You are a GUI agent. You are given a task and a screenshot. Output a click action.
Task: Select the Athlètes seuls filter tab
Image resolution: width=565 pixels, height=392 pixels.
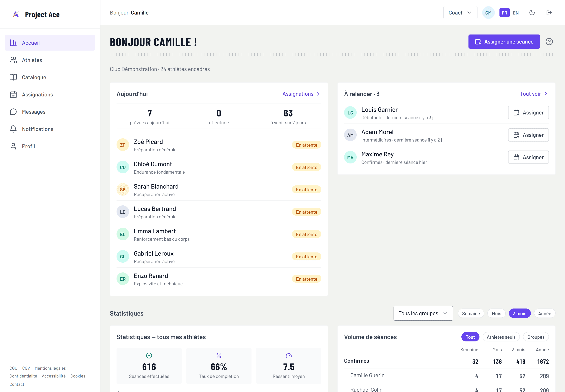coord(501,337)
